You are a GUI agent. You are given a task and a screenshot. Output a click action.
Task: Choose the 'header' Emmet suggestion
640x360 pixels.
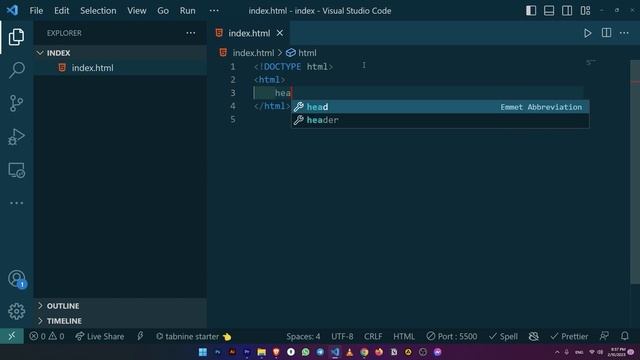[x=440, y=120]
